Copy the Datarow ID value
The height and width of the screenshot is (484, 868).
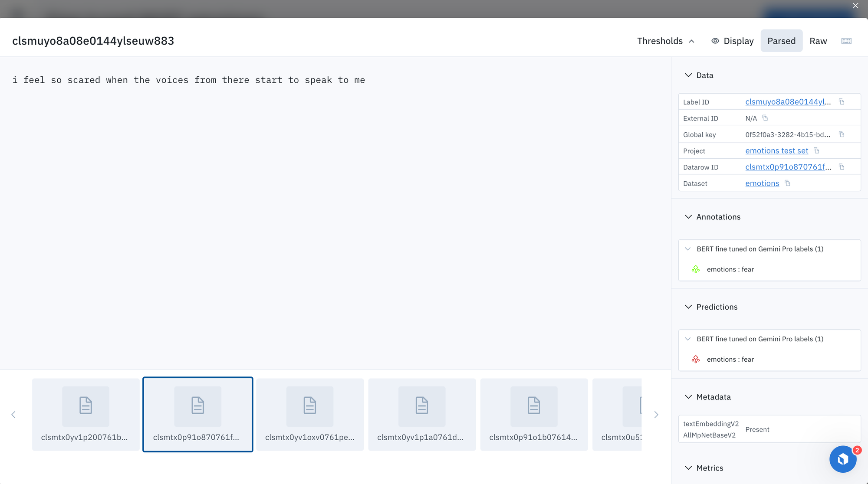(842, 167)
